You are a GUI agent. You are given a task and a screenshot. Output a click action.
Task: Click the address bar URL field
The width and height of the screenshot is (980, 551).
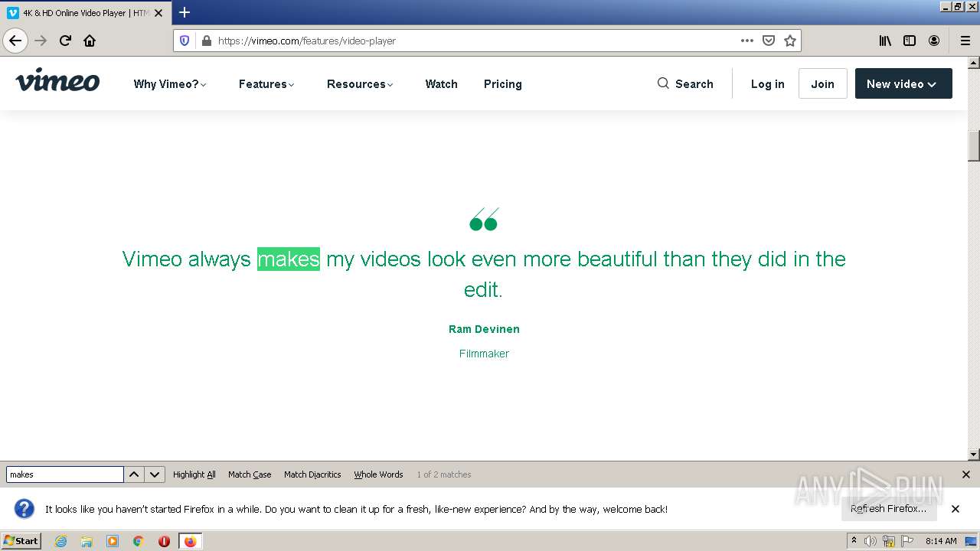pos(475,41)
